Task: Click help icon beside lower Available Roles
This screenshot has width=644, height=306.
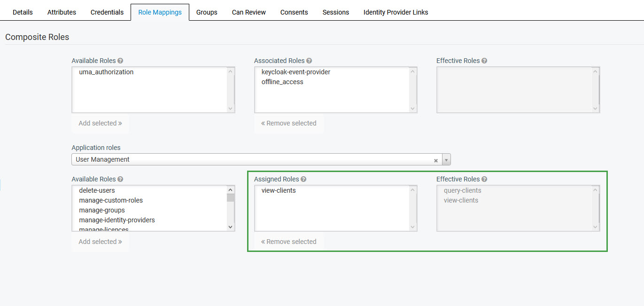Action: (120, 179)
